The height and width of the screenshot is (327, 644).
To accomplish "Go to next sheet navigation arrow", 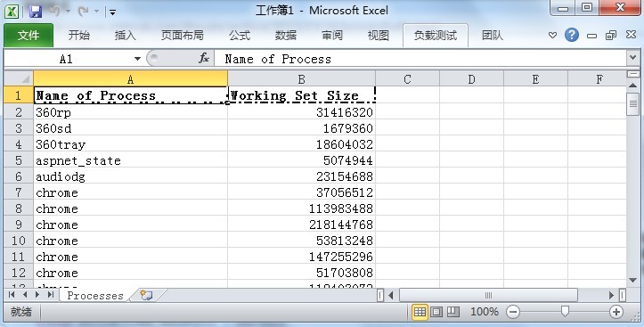I will point(37,295).
